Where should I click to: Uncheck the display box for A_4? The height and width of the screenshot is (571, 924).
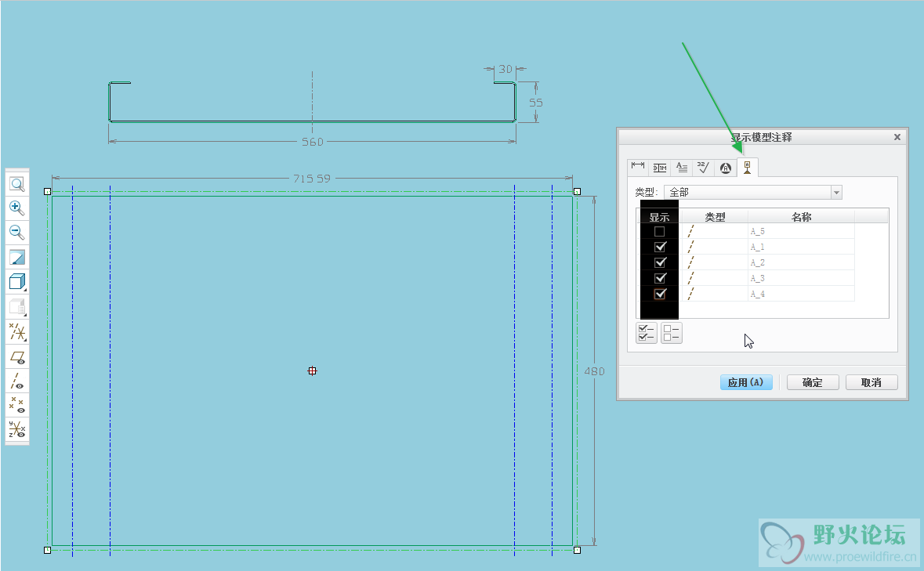tap(660, 294)
